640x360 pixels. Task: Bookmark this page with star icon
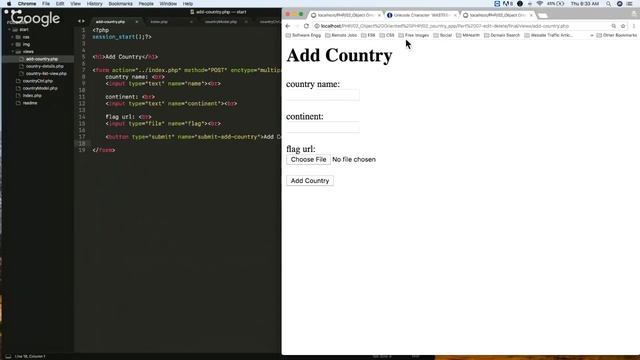(x=623, y=26)
